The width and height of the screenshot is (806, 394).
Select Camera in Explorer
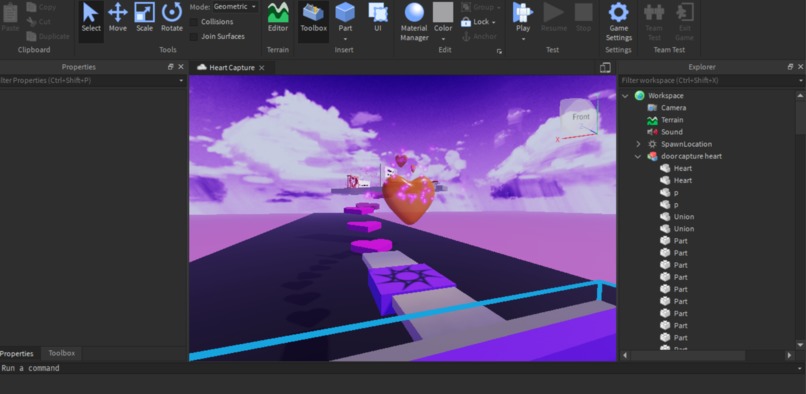(x=673, y=108)
